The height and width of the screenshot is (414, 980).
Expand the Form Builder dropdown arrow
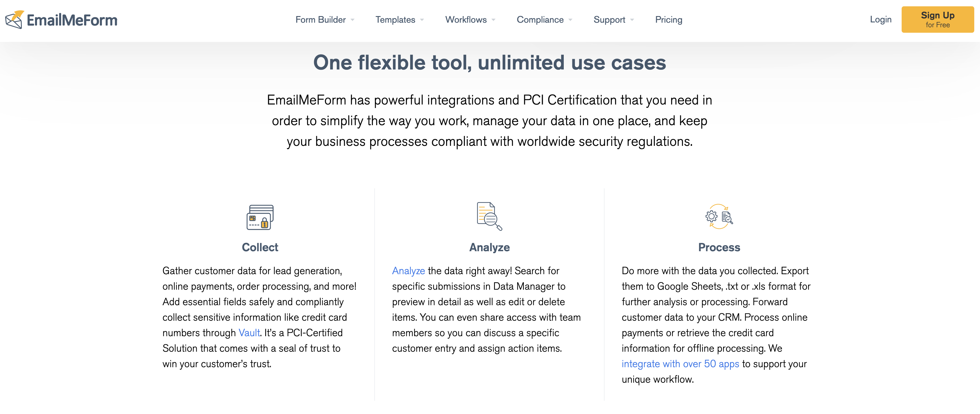coord(353,20)
